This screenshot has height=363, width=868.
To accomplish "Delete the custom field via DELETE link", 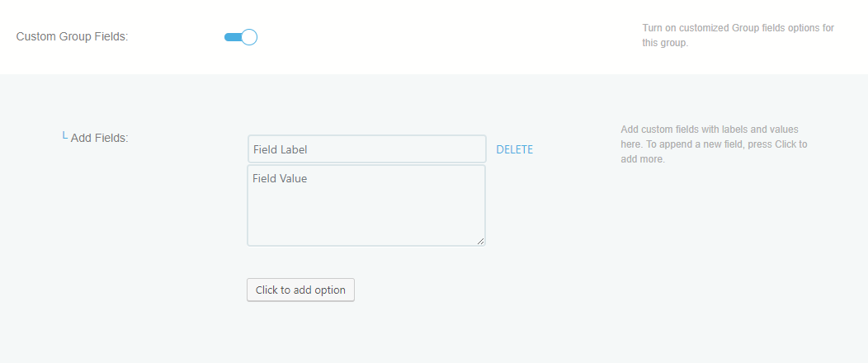I will click(x=514, y=149).
